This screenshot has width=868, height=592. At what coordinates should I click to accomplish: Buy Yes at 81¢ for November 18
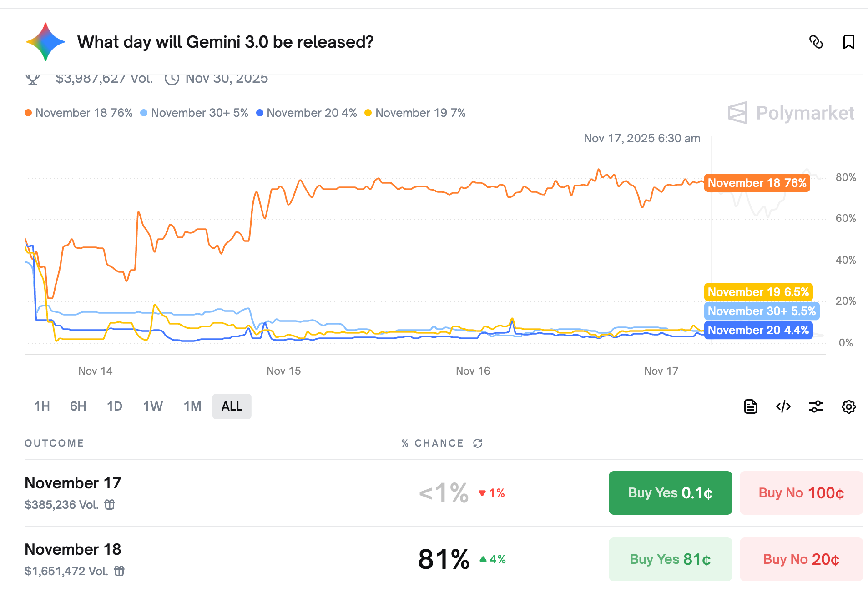click(x=671, y=559)
